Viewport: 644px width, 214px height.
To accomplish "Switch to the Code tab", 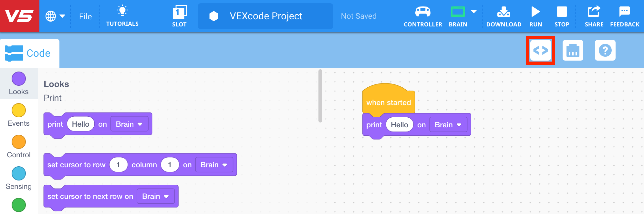I will click(x=30, y=53).
